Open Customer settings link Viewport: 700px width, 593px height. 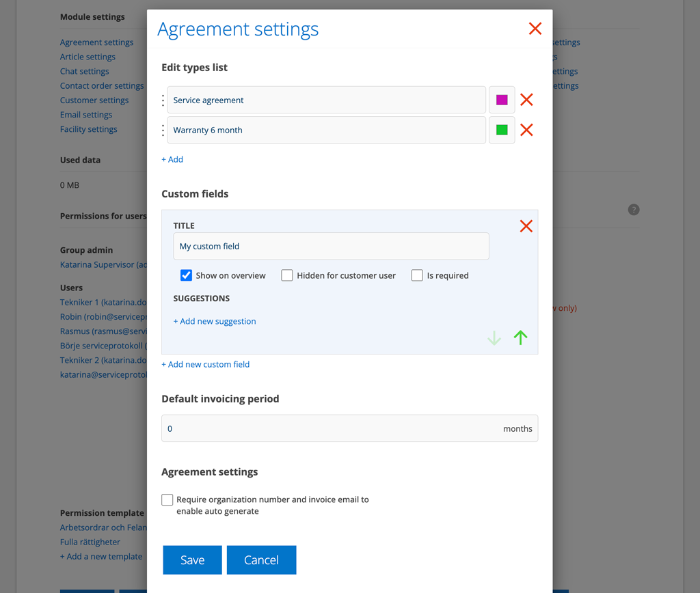click(x=94, y=100)
